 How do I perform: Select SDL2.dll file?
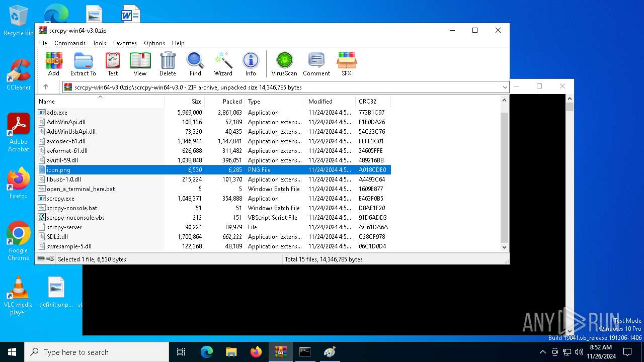pyautogui.click(x=214, y=237)
